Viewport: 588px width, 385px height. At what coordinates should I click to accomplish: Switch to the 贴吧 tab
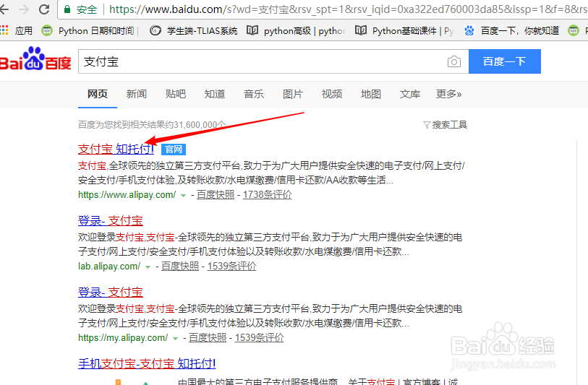(x=176, y=94)
